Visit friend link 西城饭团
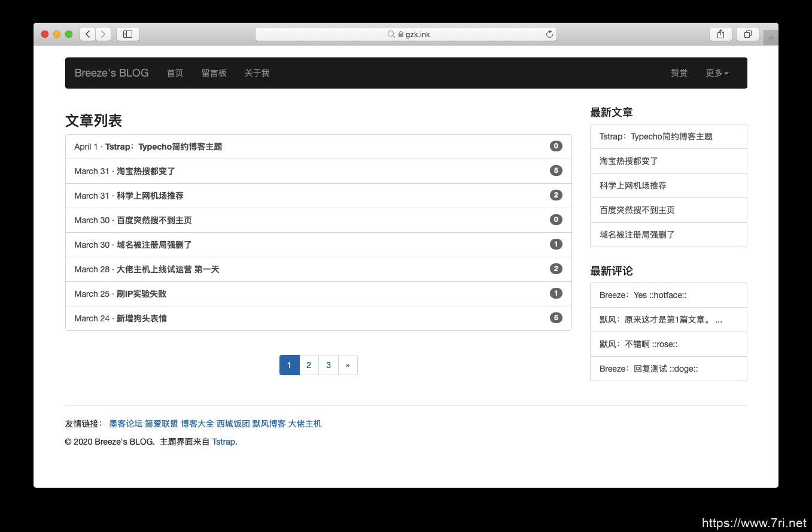The height and width of the screenshot is (532, 812). 233,424
